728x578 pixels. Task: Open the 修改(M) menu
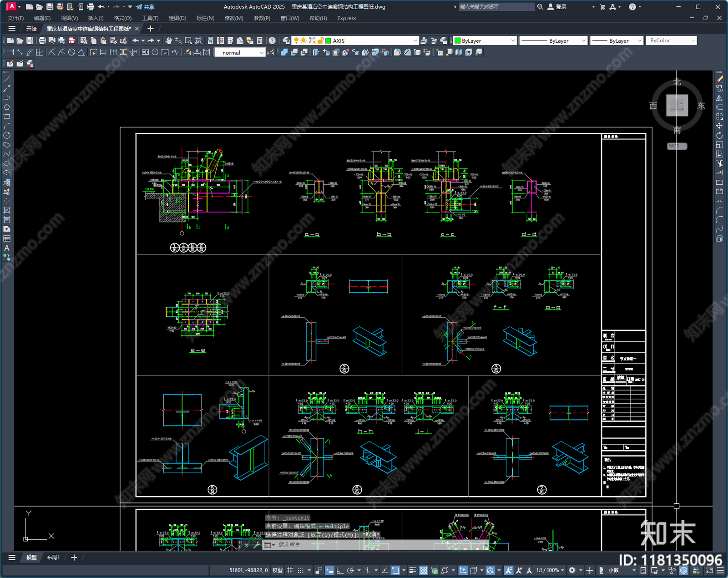(234, 18)
